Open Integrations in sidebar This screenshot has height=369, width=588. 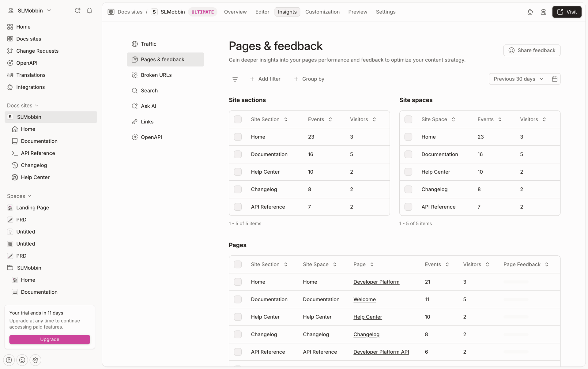[x=51, y=87]
